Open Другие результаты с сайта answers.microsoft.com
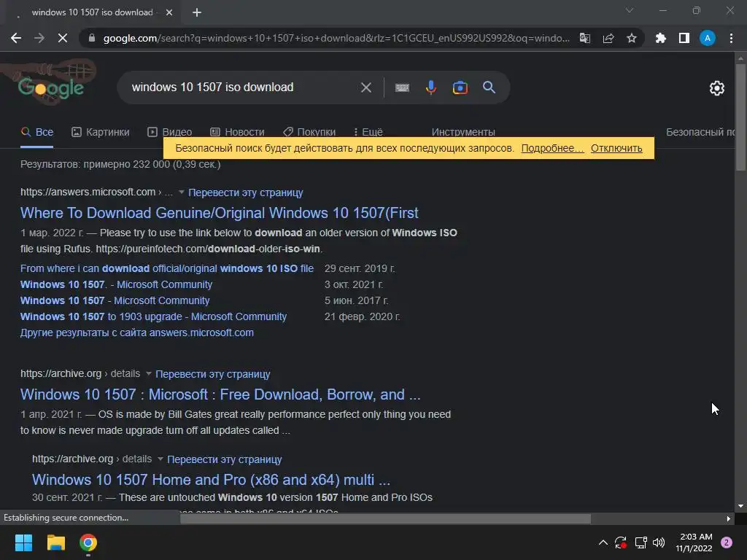Screen dimensions: 747x560 136,332
